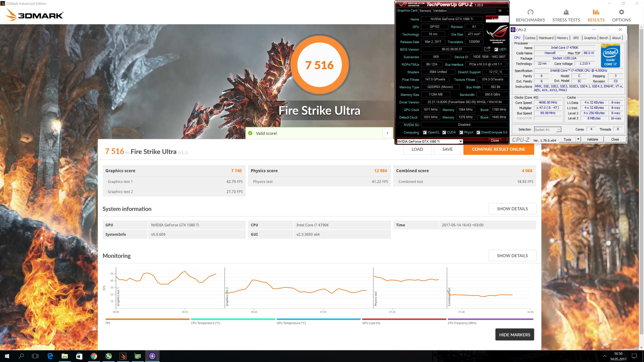Switch to Mainboard tab in CPU-Z
This screenshot has height=362, width=644.
pyautogui.click(x=546, y=38)
